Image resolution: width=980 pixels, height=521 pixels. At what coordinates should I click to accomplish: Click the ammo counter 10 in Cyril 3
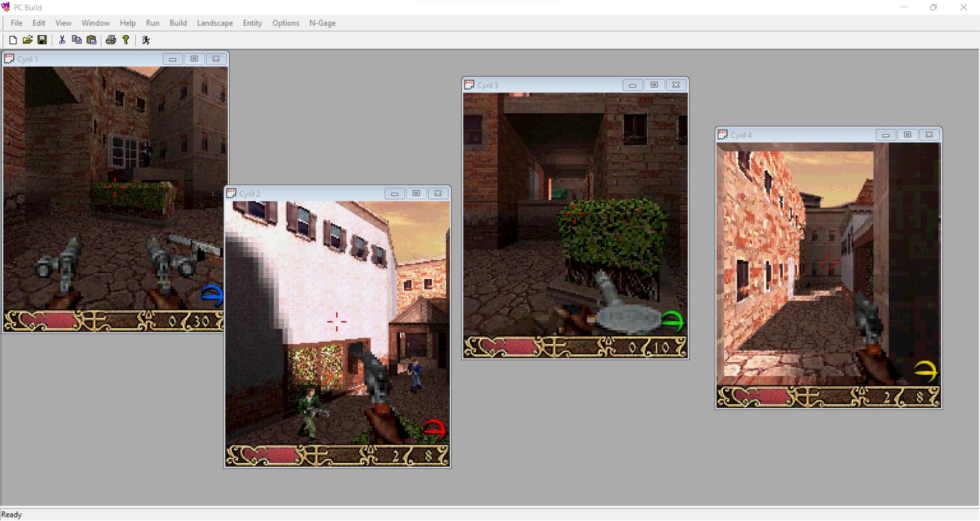pyautogui.click(x=661, y=348)
